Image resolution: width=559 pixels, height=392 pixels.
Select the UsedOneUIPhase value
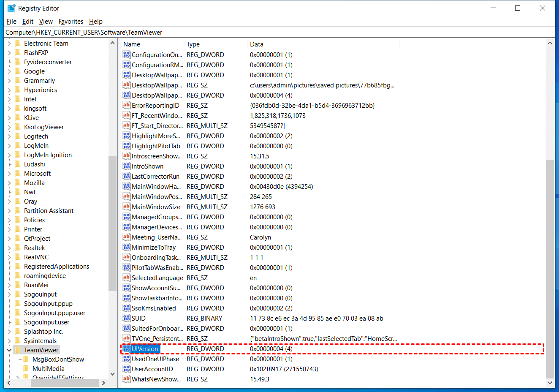(x=155, y=359)
